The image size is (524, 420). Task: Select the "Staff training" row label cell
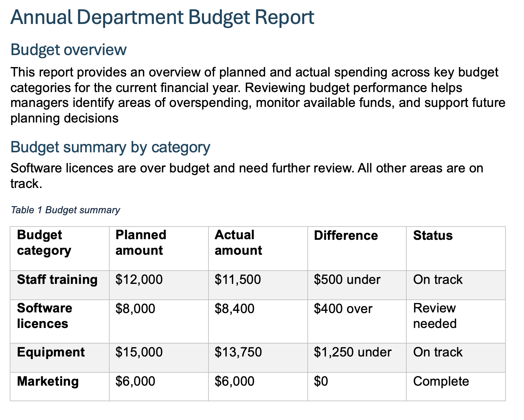pos(60,285)
